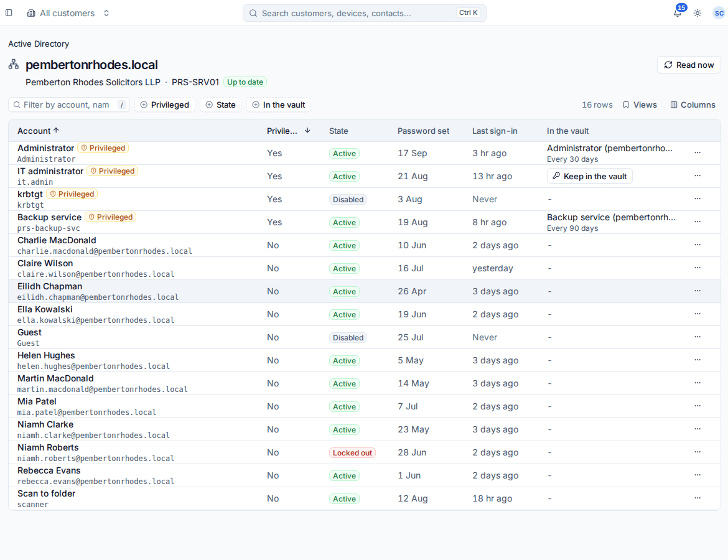Click the Filter by account name field
This screenshot has height=560, width=728.
pos(68,105)
